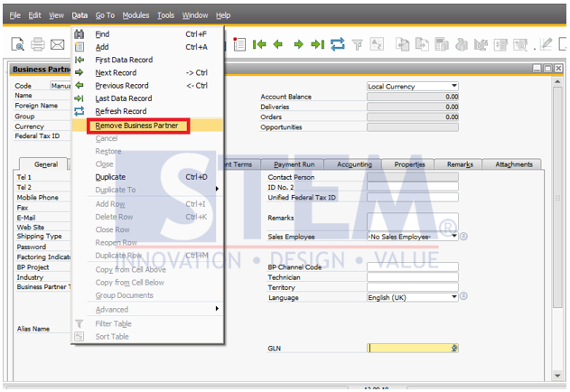Image resolution: width=570 pixels, height=392 pixels.
Task: Click the Filter funnel toolbar icon
Action: [358, 45]
